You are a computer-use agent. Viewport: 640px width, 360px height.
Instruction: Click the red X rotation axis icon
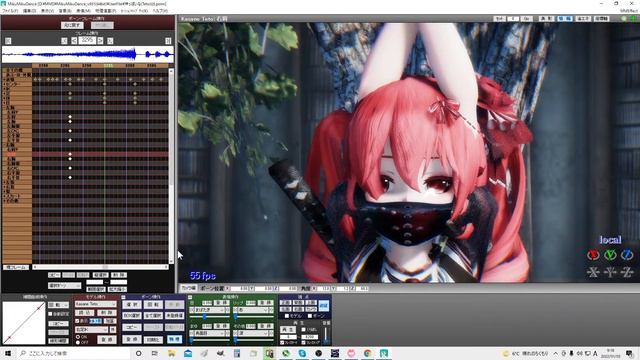pos(593,255)
